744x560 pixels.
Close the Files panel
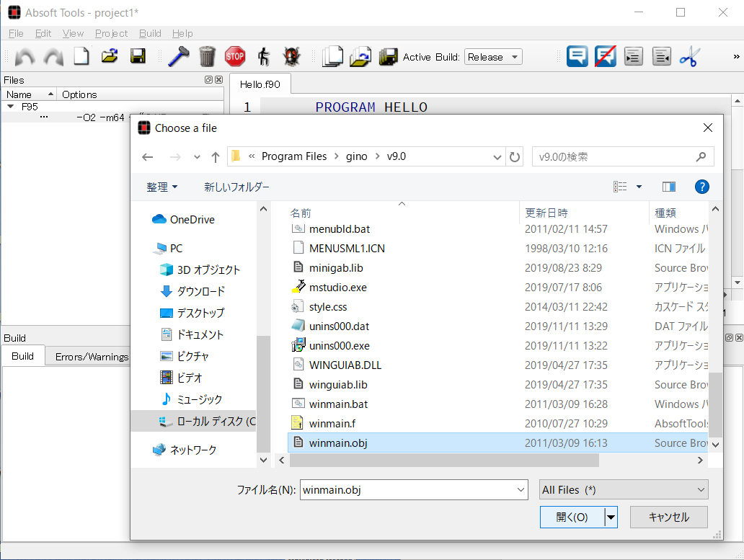click(218, 80)
